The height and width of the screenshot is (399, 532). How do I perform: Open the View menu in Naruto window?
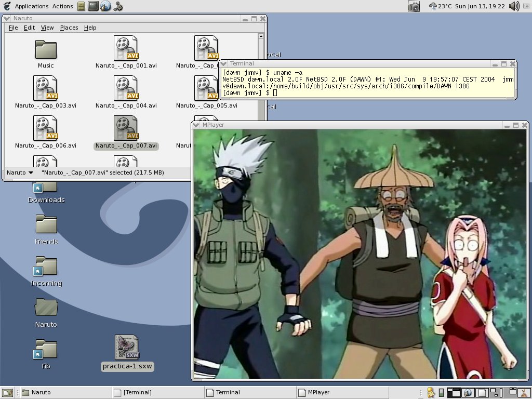47,28
